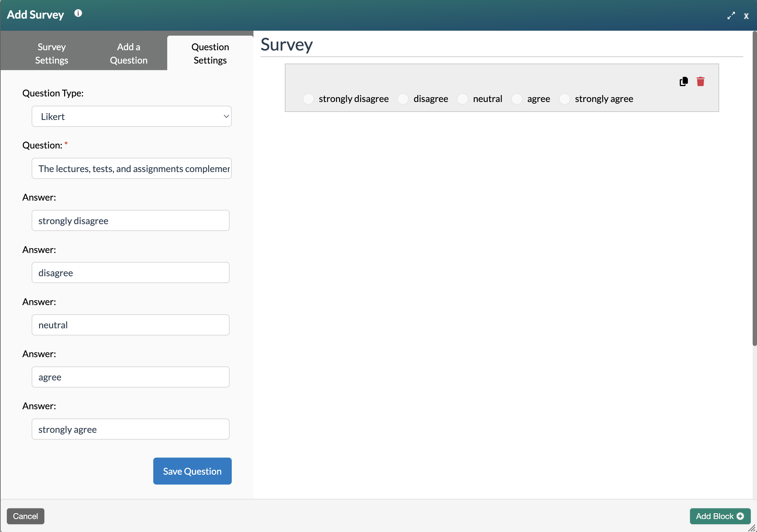Viewport: 757px width, 532px height.
Task: Edit the disagree answer field
Action: point(131,273)
